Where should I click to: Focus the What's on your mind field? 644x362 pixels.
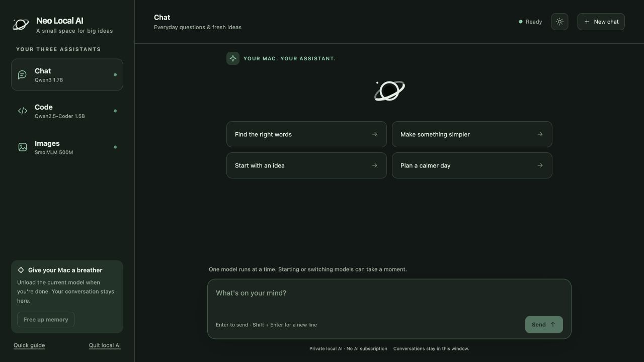389,299
